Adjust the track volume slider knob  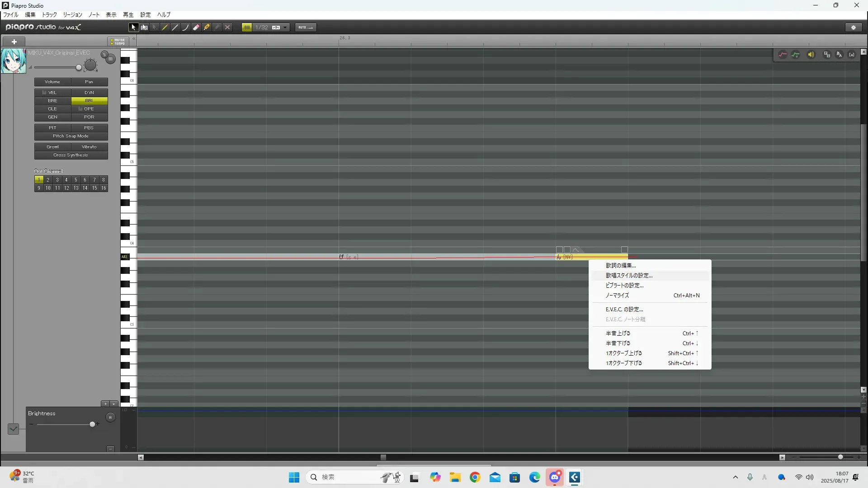[79, 68]
